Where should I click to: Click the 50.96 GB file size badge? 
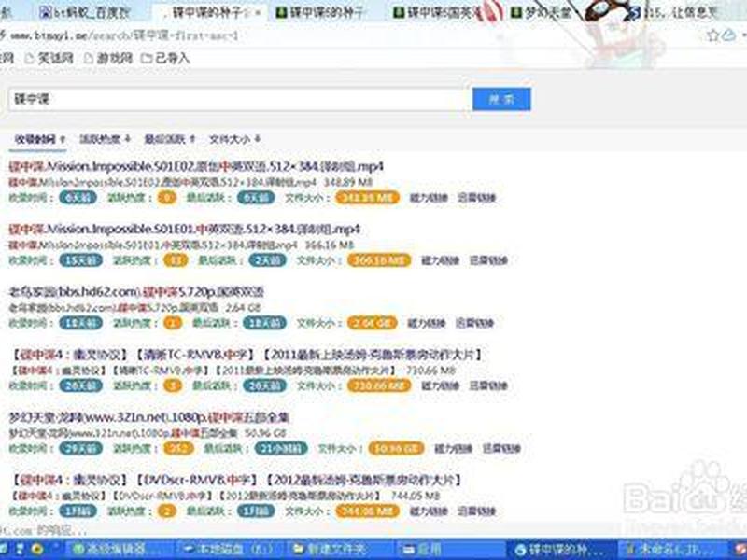point(396,449)
